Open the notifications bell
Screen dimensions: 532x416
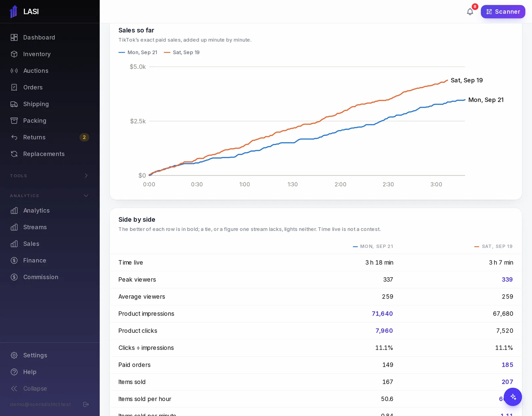[x=470, y=12]
